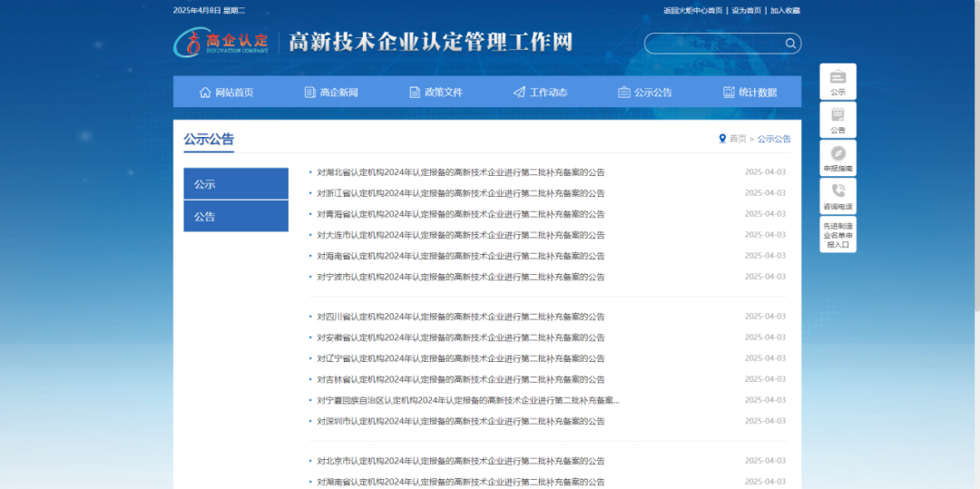
Task: Open 高企新闻 navigation item
Action: coord(331,93)
